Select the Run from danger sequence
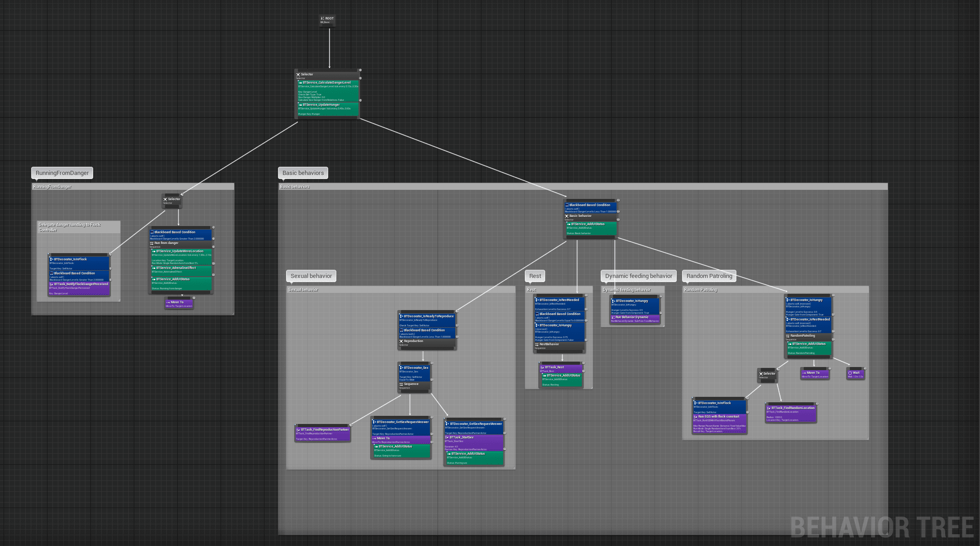980x546 pixels. click(181, 245)
